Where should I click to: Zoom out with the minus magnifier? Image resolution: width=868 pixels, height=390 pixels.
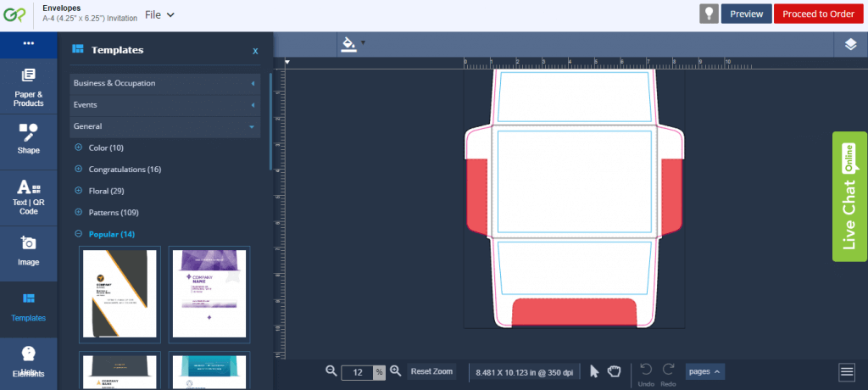point(331,371)
